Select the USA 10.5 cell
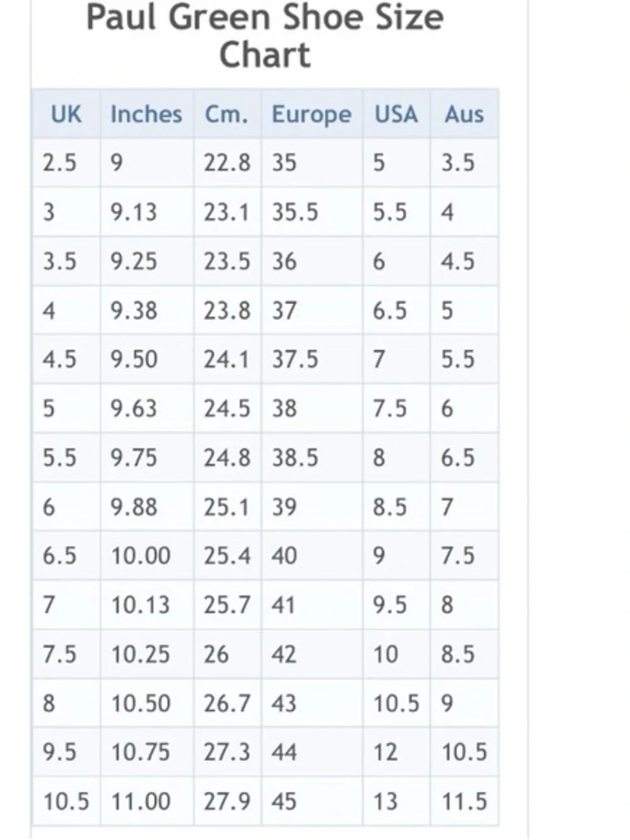Screen dimensions: 630x840 pos(396,703)
